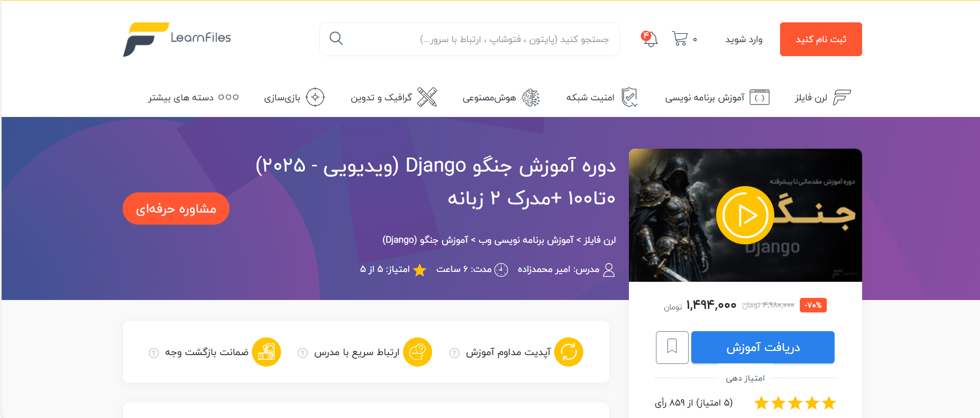Click the مشاوره حرفه‌ای consultation button
The width and height of the screenshot is (980, 418).
[x=176, y=208]
